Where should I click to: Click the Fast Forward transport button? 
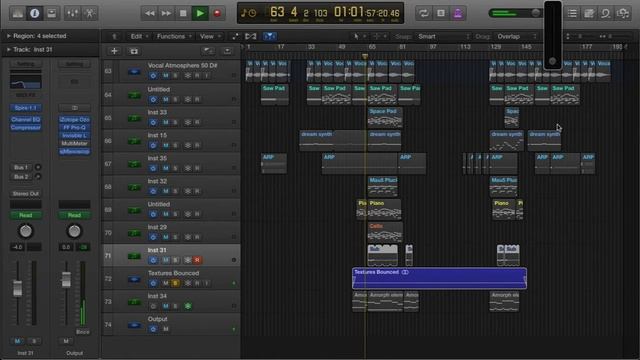(x=166, y=13)
